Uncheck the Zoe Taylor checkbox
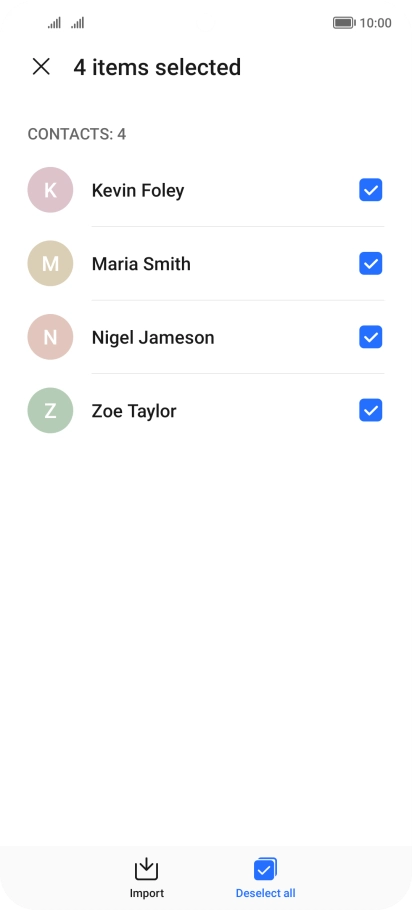The image size is (412, 910). click(x=370, y=410)
